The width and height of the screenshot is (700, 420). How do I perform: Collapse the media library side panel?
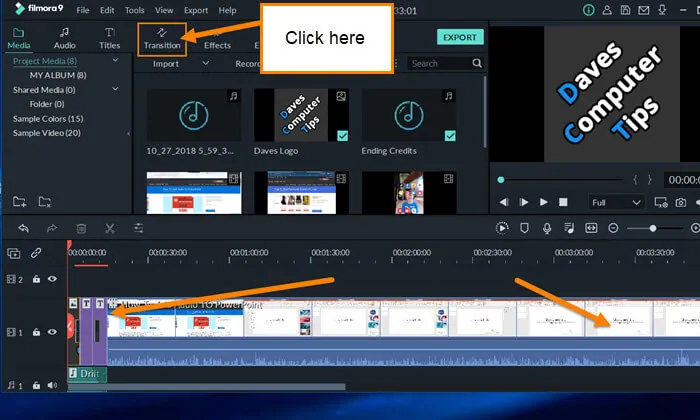[129, 133]
